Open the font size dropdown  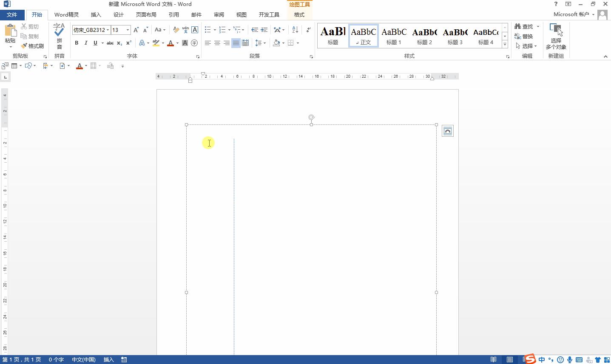(x=127, y=30)
